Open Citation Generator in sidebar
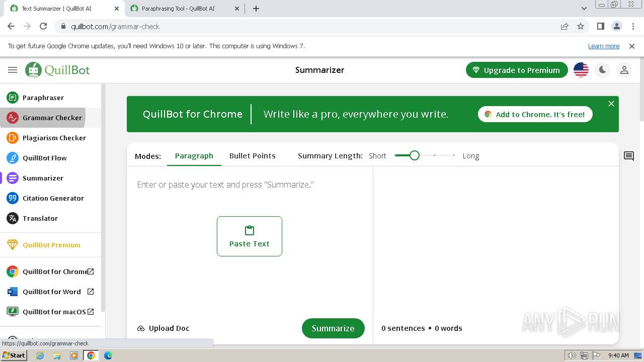This screenshot has height=362, width=644. click(x=50, y=198)
